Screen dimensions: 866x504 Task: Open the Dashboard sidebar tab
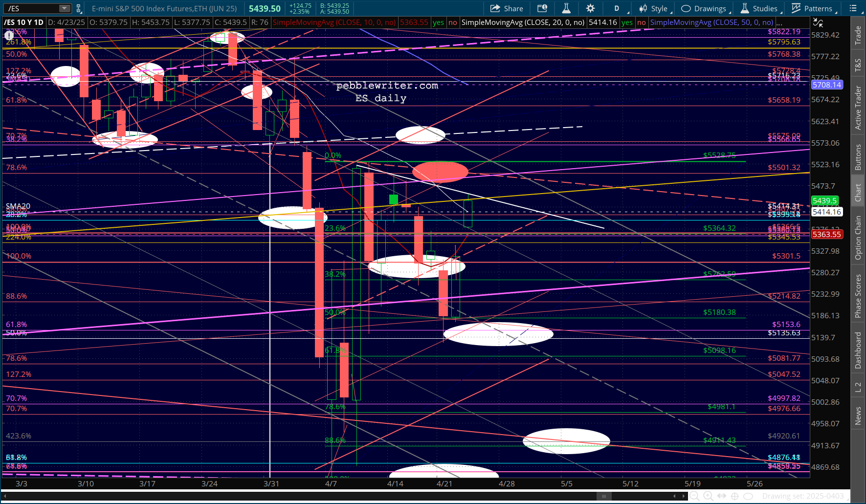pyautogui.click(x=858, y=350)
